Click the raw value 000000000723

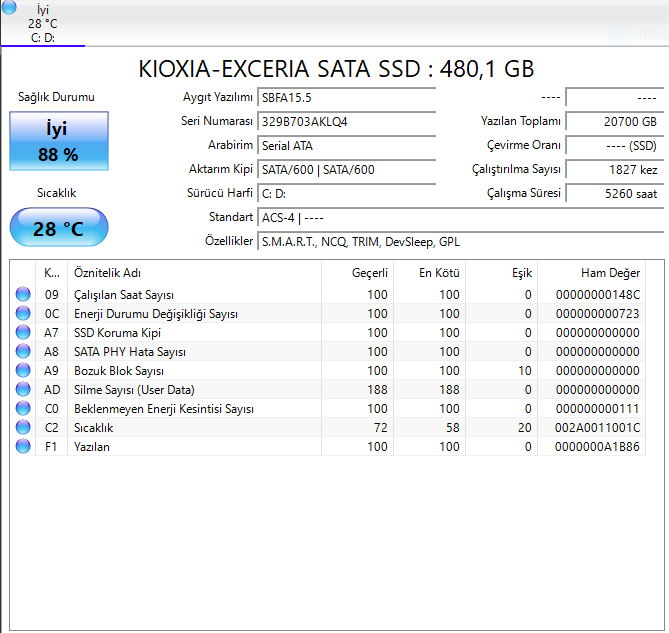click(x=597, y=314)
